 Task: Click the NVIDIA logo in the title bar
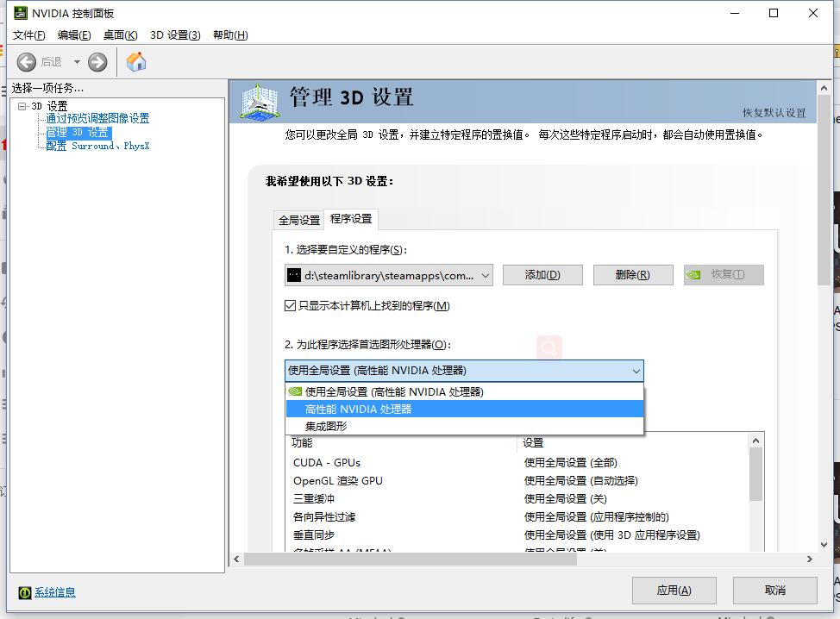pos(20,13)
